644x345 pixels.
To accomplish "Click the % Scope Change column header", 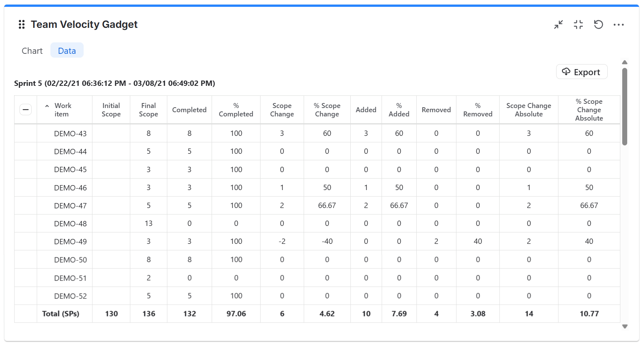I will pyautogui.click(x=327, y=110).
